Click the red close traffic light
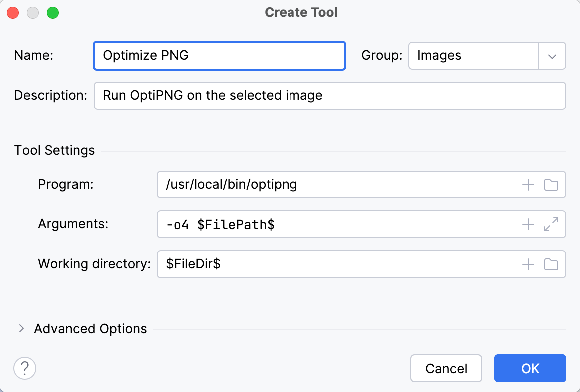 click(x=13, y=13)
